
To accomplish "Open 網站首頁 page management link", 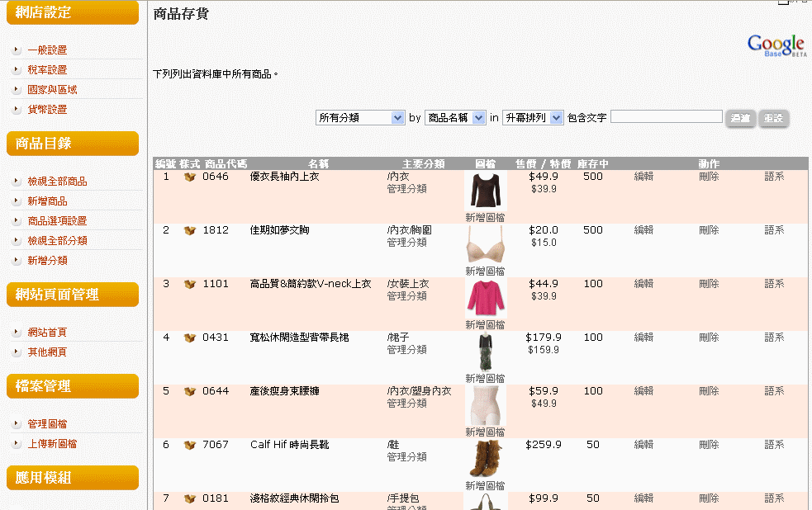I will coord(47,333).
